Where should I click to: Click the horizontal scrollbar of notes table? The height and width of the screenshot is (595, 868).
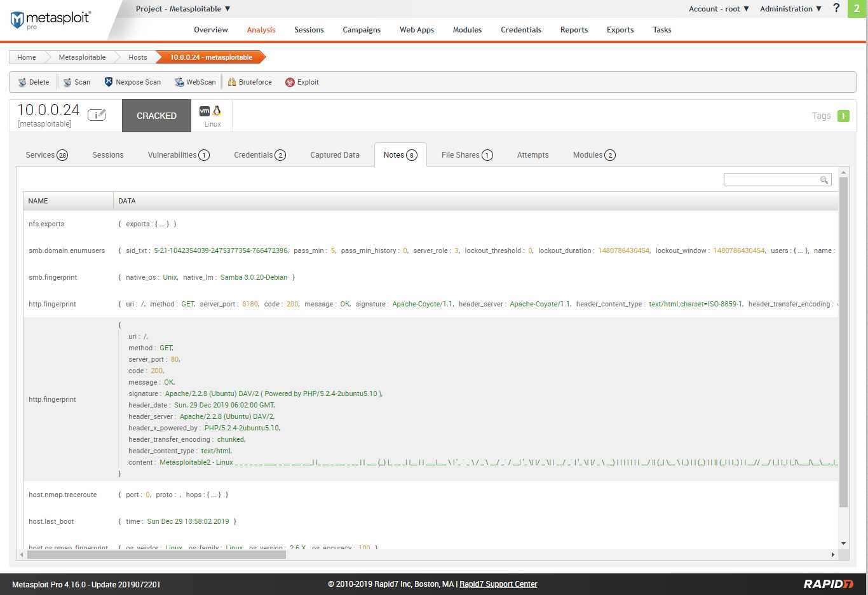tap(156, 554)
